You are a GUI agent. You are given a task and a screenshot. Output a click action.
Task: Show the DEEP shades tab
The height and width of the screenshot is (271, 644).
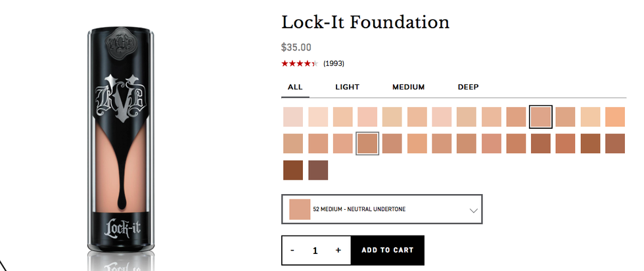pos(468,87)
